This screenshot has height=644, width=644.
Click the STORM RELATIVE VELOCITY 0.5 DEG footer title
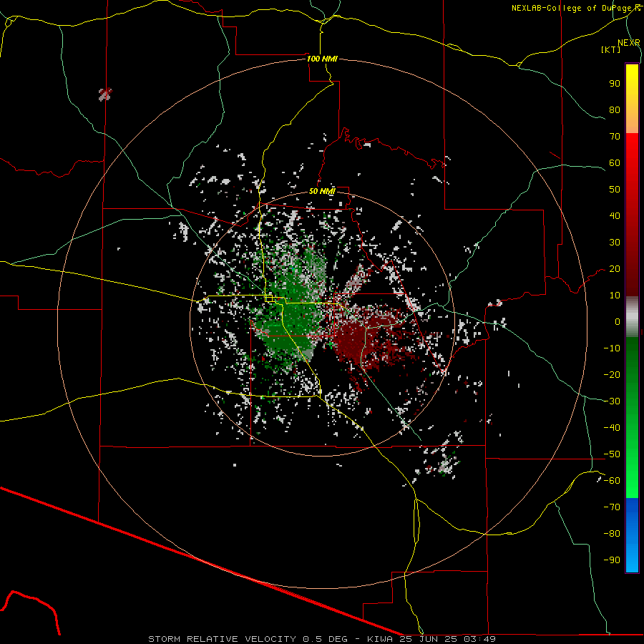click(248, 639)
